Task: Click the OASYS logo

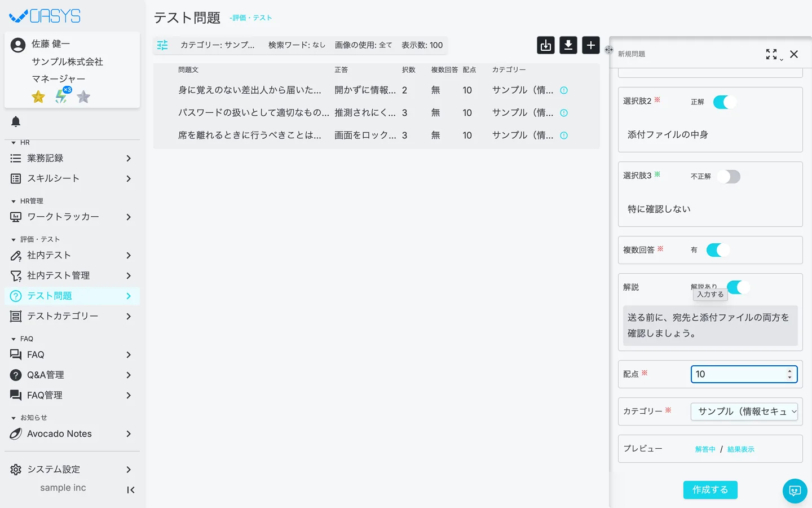Action: click(45, 16)
